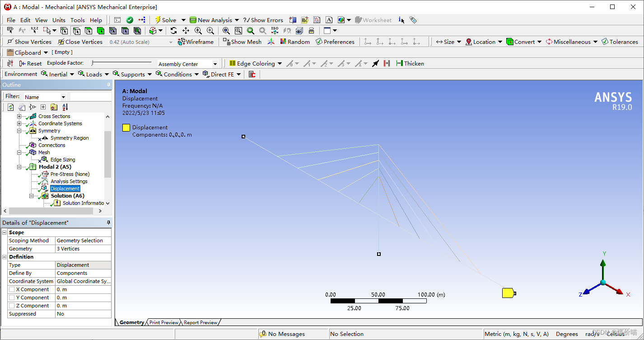Click the Export icon on Environment toolbar
644x340 pixels.
[252, 74]
